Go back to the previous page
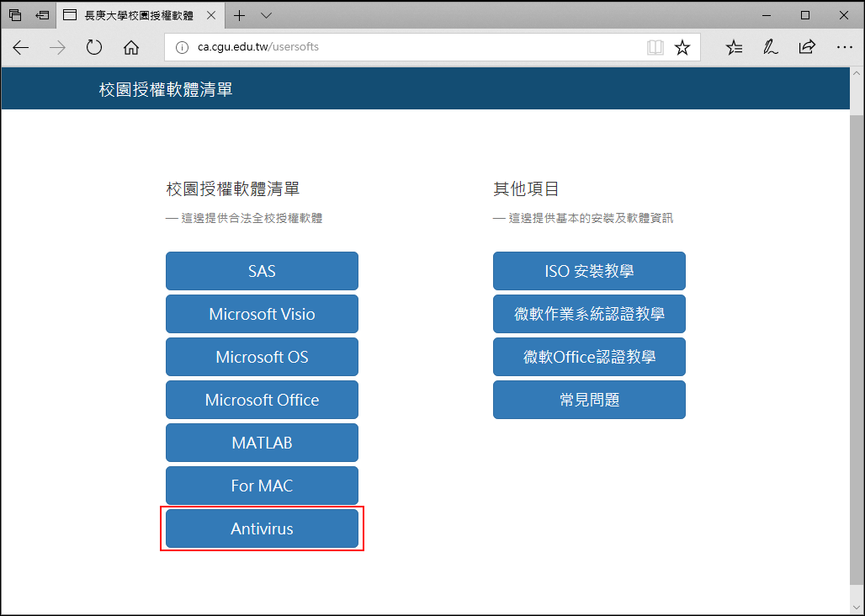This screenshot has width=865, height=616. [x=20, y=47]
